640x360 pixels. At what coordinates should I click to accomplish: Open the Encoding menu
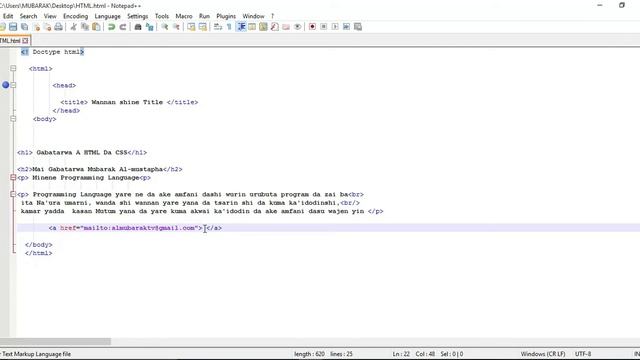[76, 16]
